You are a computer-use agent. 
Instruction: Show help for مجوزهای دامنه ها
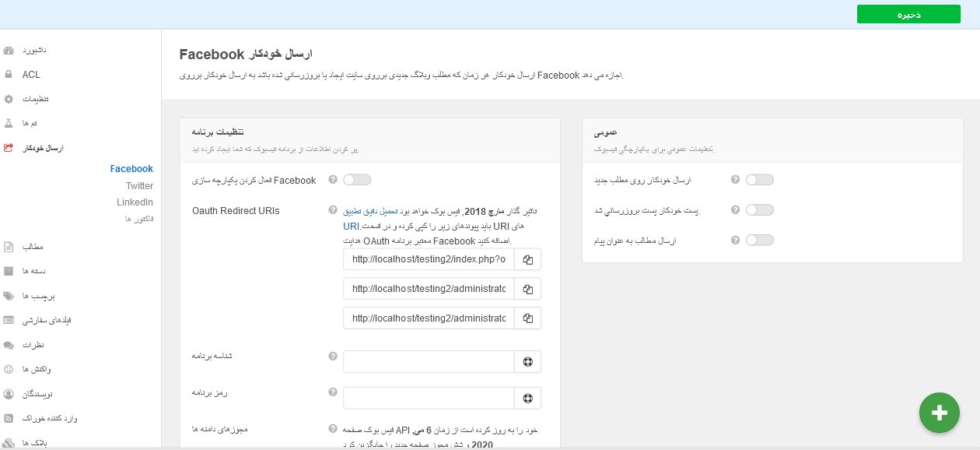pos(333,429)
